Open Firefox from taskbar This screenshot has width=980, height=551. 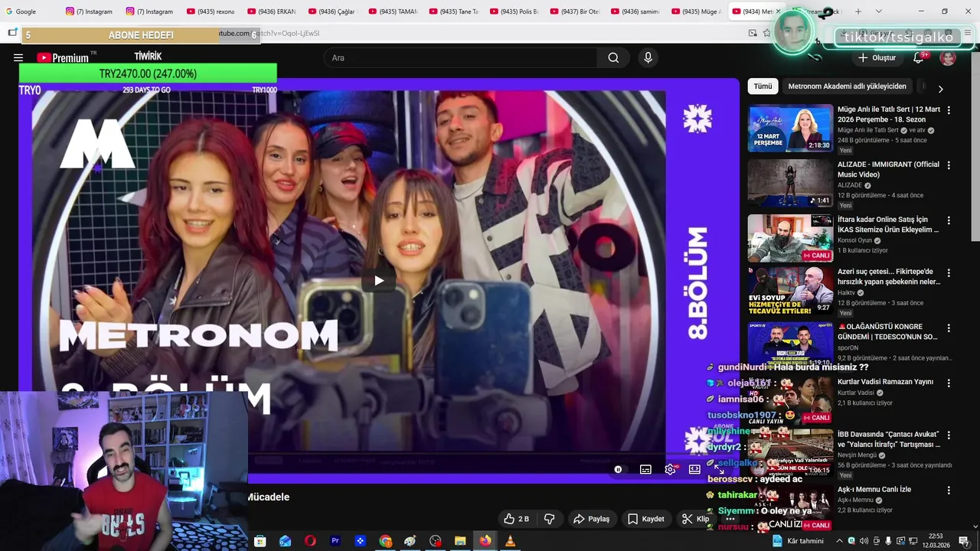tap(485, 541)
